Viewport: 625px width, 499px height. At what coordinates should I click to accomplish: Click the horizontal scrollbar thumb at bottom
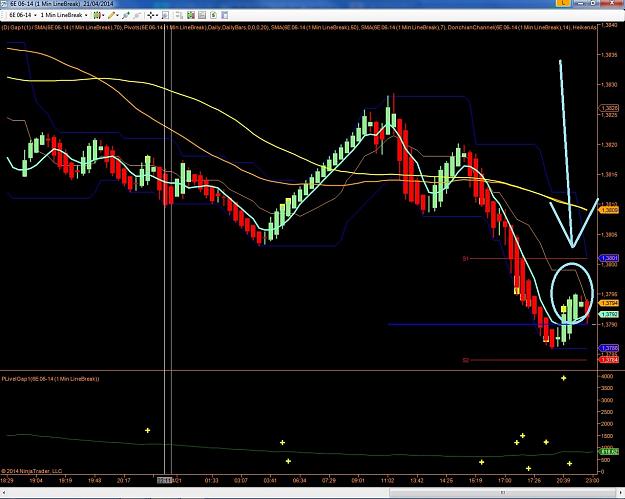[x=504, y=493]
